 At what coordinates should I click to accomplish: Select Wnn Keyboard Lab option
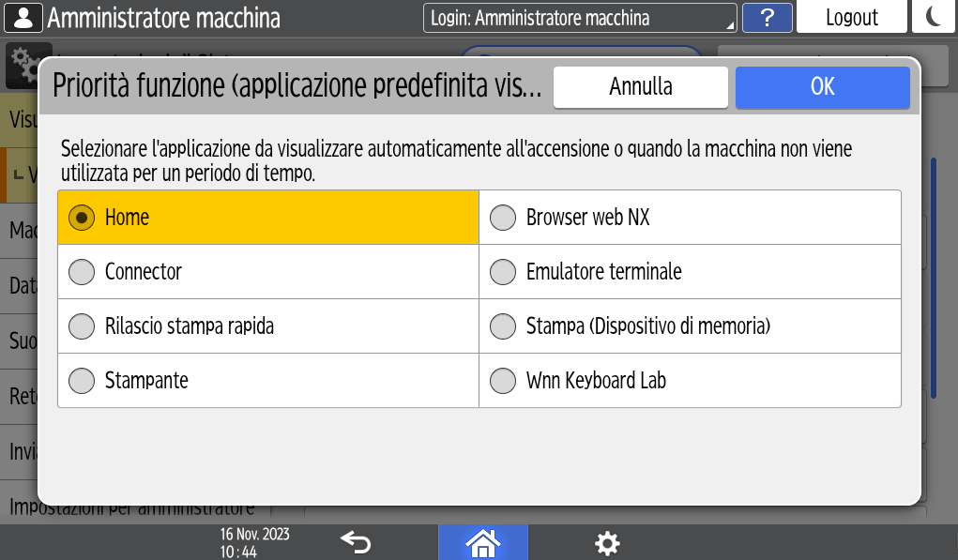point(504,381)
